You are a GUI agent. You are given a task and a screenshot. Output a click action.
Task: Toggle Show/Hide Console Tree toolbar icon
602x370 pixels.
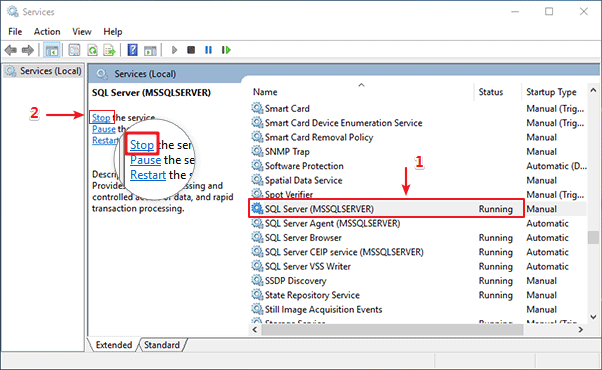[51, 50]
